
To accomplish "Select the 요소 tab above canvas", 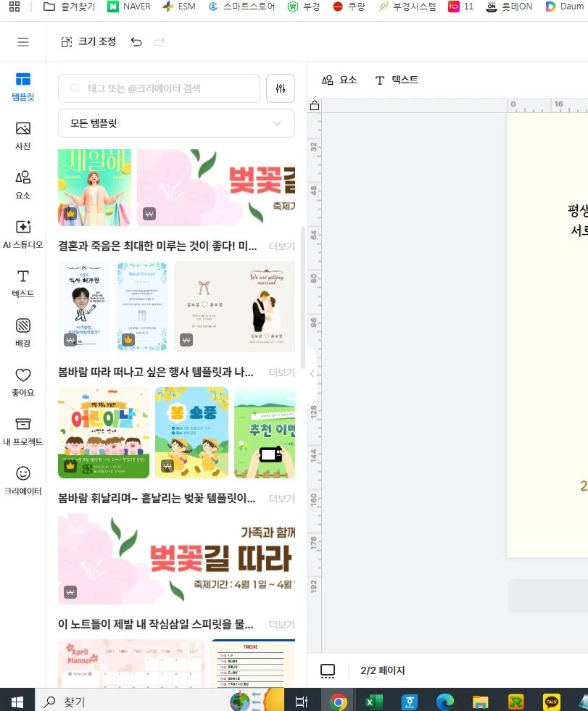I will pos(339,80).
